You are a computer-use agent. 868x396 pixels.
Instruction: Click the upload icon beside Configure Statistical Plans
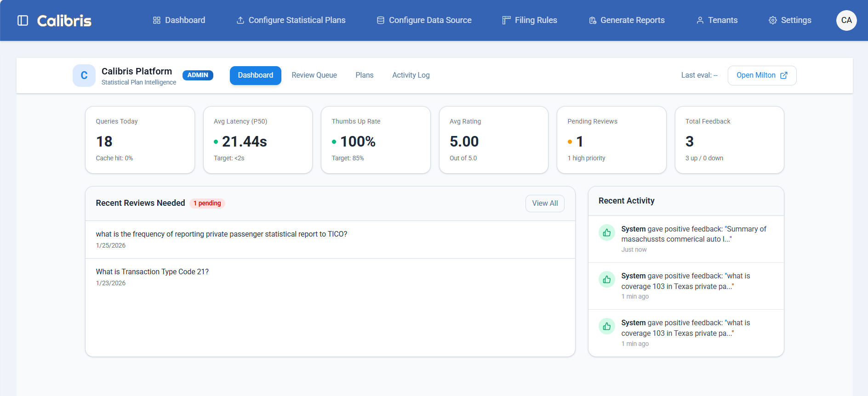240,20
